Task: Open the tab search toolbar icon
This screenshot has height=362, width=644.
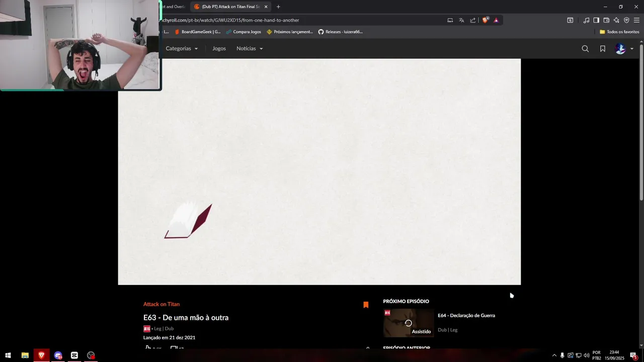Action: coord(570,20)
